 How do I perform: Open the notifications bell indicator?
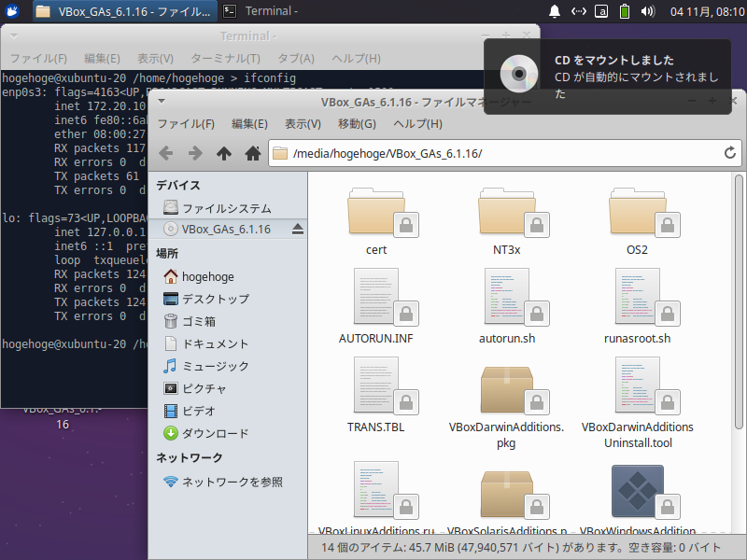point(554,11)
